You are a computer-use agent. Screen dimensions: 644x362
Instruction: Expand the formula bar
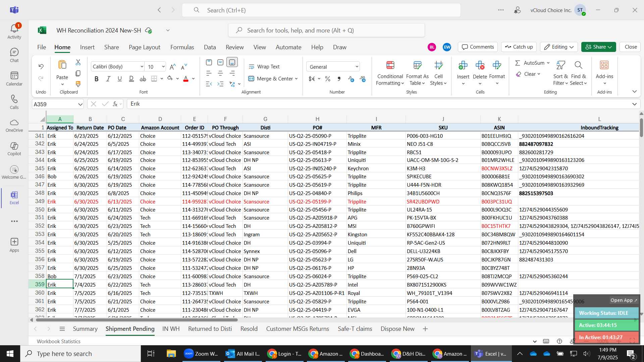tap(634, 104)
